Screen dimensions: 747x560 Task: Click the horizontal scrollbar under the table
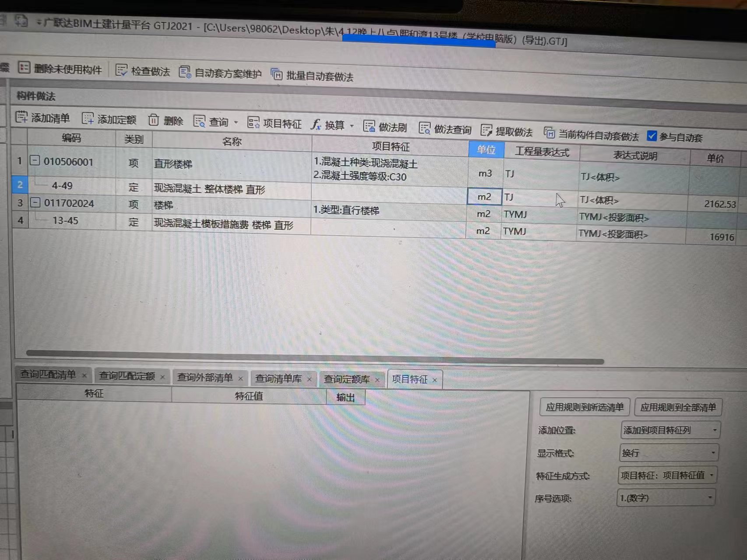tap(314, 357)
